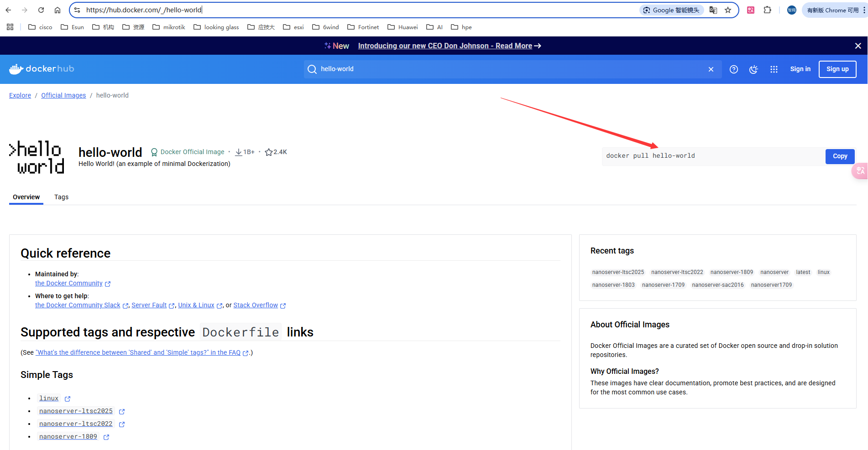Open the Official Images breadcrumb link
The width and height of the screenshot is (868, 450).
(63, 95)
